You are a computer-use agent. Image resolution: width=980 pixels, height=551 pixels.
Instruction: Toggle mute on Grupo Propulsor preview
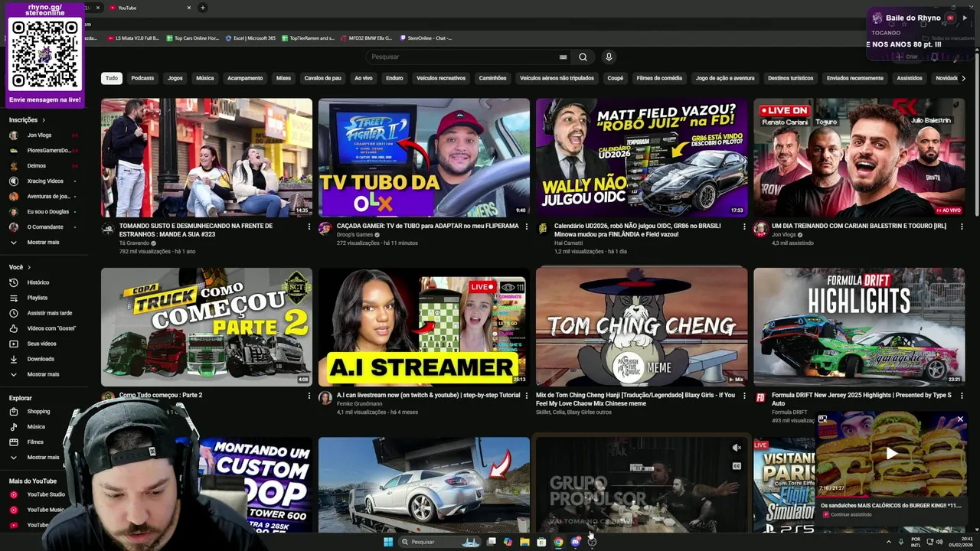pos(737,448)
